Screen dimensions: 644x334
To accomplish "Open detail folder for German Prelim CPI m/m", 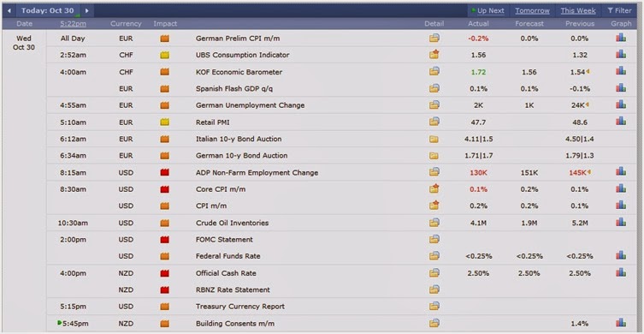I will [434, 39].
